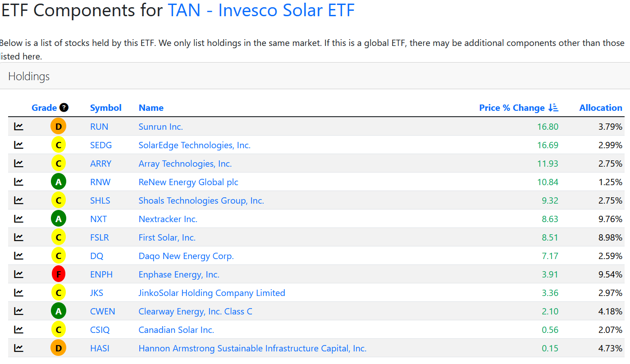Select the FSLR symbol link
This screenshot has width=630, height=364.
(99, 237)
